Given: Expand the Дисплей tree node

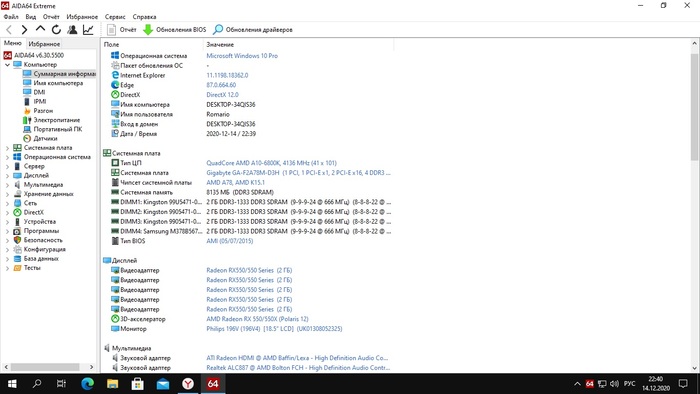Looking at the screenshot, I should pos(7,175).
